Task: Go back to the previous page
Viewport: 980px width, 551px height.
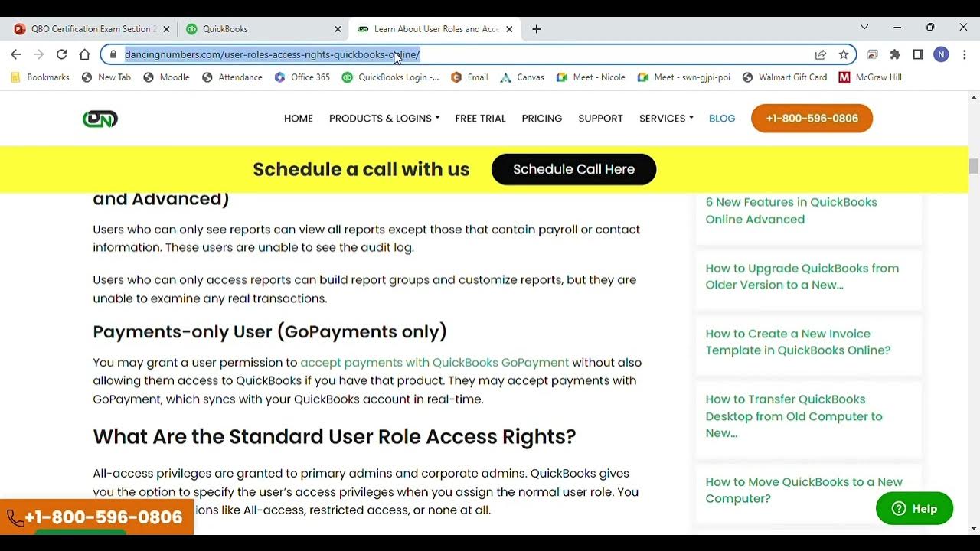Action: [15, 54]
